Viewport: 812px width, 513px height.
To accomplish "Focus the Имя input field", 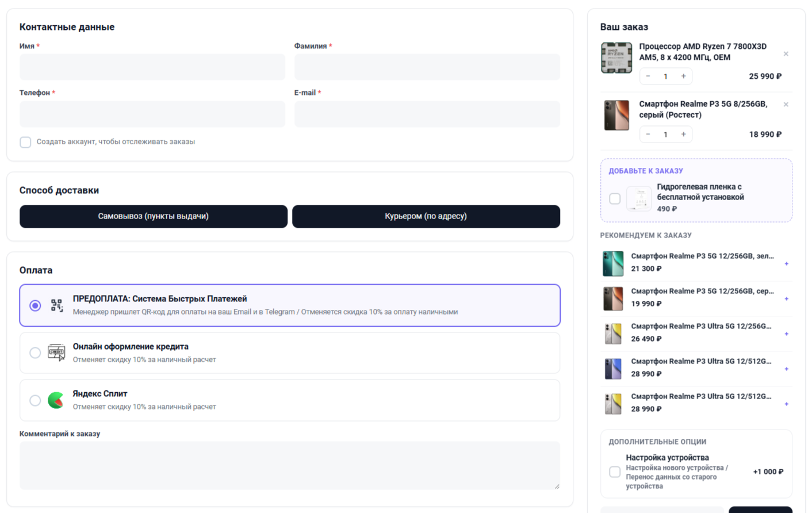I will tap(152, 67).
